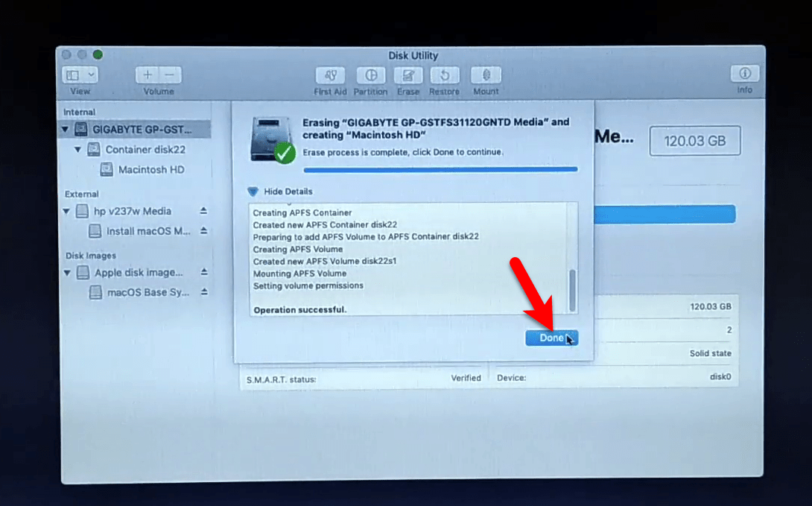This screenshot has height=506, width=812.
Task: Click Container disk22 icon
Action: point(94,149)
